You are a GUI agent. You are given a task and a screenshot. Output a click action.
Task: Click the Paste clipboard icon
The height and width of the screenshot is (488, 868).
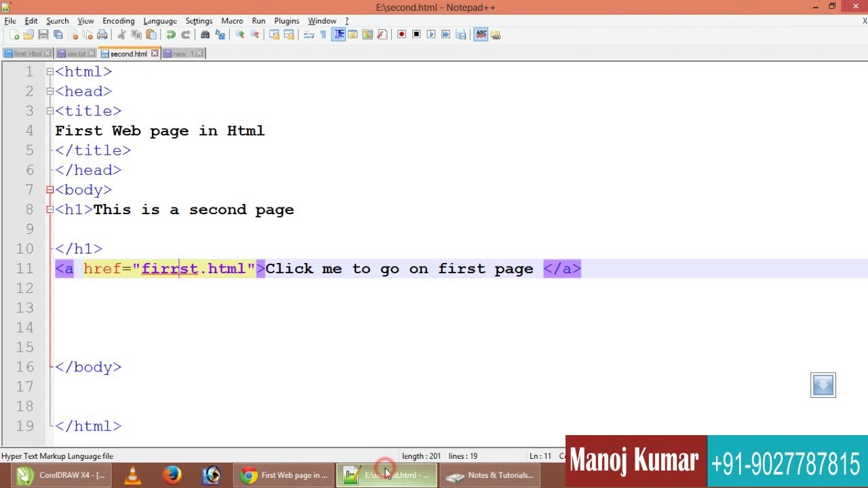[151, 35]
